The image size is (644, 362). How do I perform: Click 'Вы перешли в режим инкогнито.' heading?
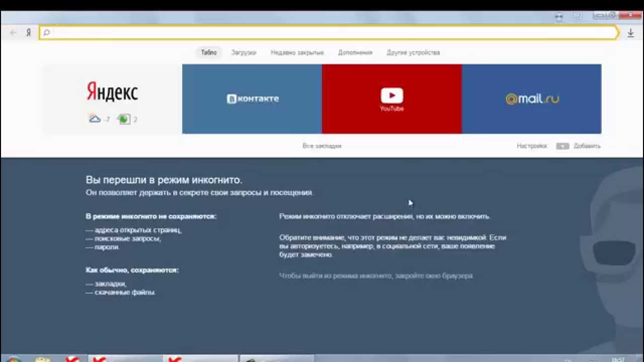click(164, 180)
